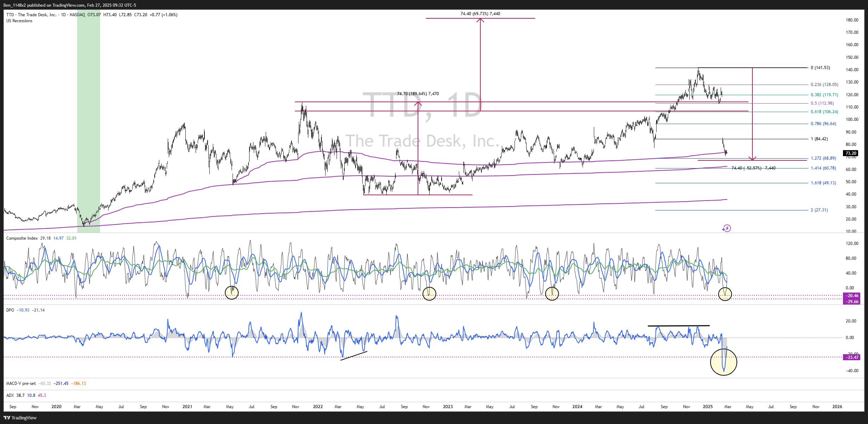The width and height of the screenshot is (868, 424).
Task: Select Fibonacci level 0 (141.53) label
Action: [x=820, y=68]
